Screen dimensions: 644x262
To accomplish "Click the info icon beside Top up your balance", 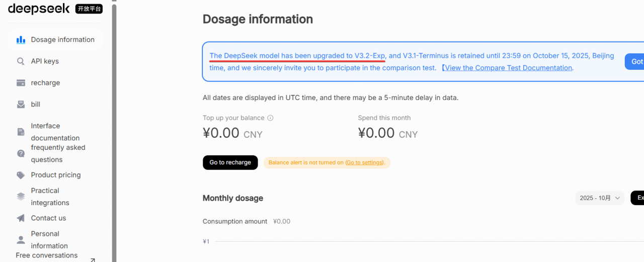I will [x=270, y=118].
